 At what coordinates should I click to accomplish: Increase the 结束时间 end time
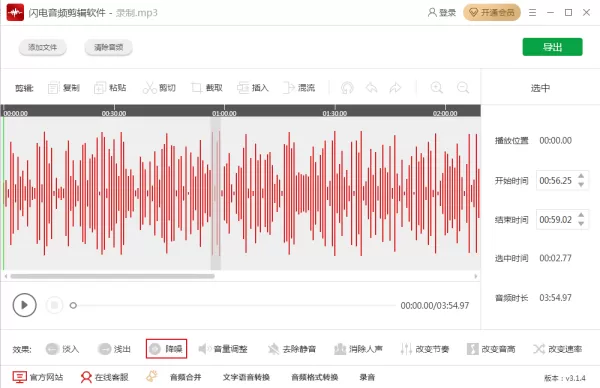pos(581,215)
